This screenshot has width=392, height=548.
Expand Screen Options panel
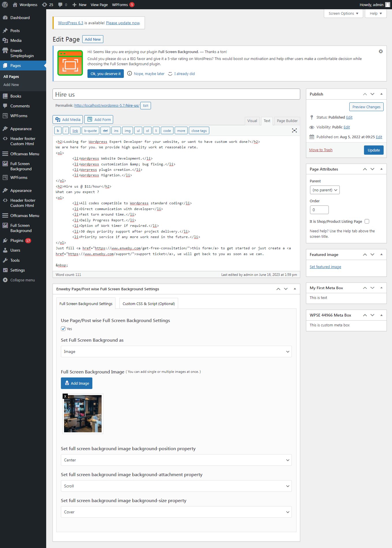pos(344,13)
